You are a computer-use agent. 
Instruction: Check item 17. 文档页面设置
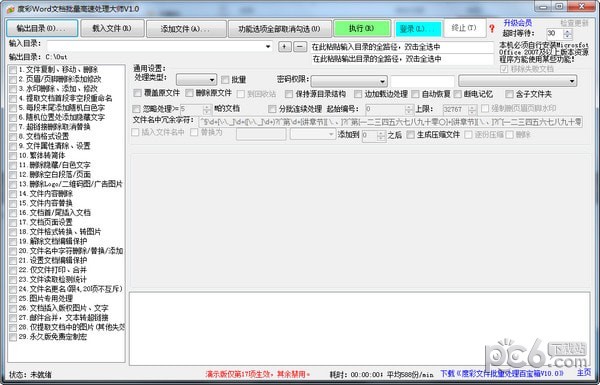pos(13,223)
